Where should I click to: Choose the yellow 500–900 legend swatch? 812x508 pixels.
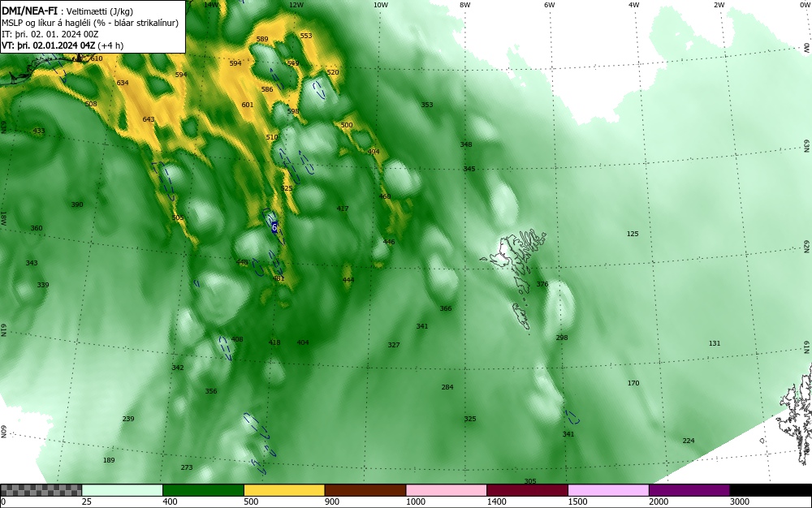(284, 490)
